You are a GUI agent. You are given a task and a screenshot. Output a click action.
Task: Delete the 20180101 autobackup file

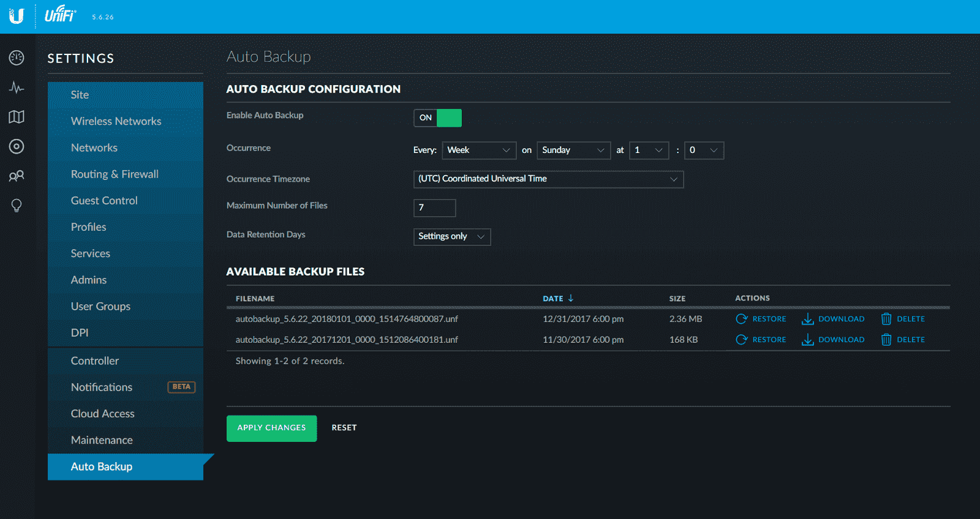(903, 319)
